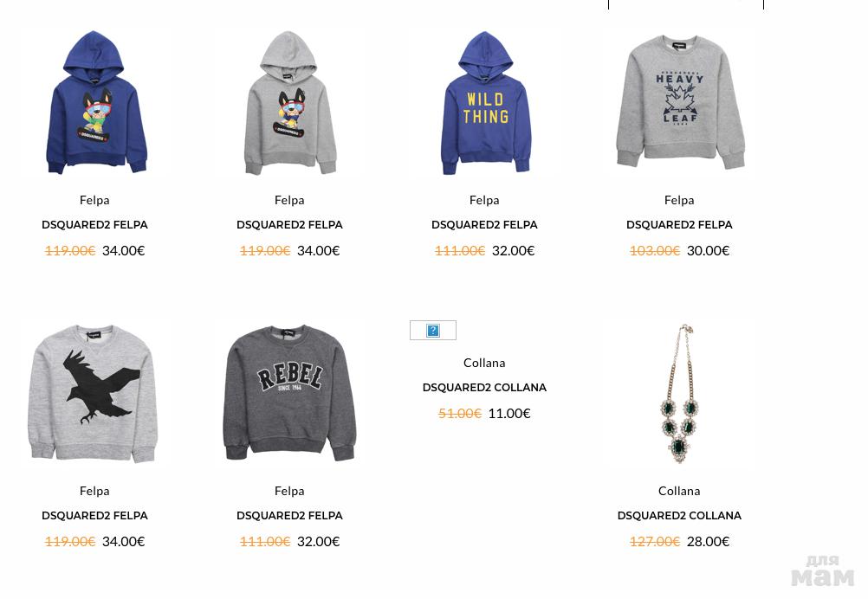This screenshot has width=868, height=599.
Task: Click the 30.00€ price of Heavy Leaf sweatshirt
Action: pyautogui.click(x=708, y=250)
